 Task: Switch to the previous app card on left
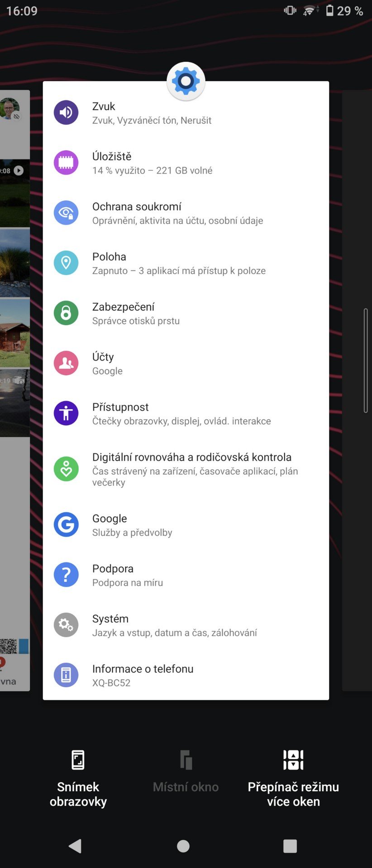[x=15, y=391]
